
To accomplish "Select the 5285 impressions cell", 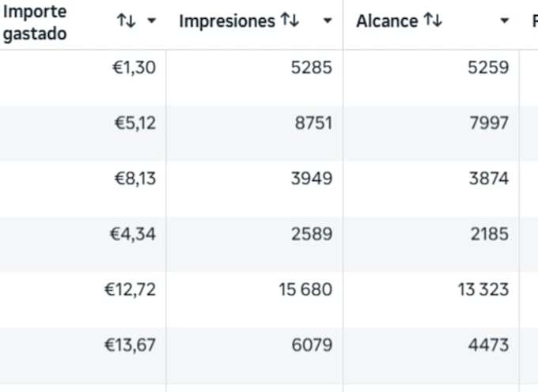I will tap(312, 67).
